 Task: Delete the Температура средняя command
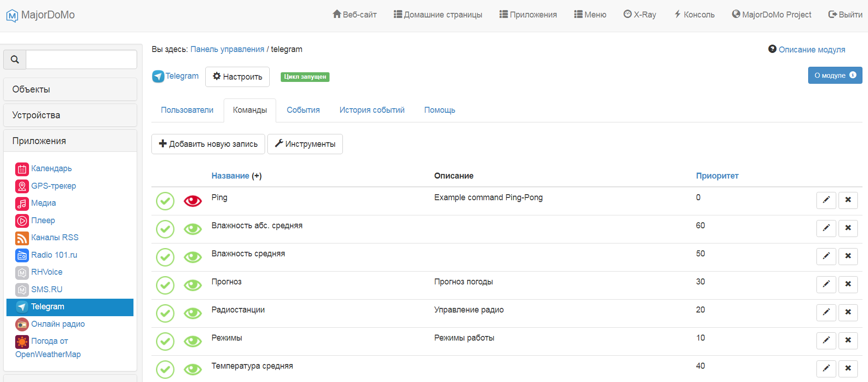click(848, 368)
